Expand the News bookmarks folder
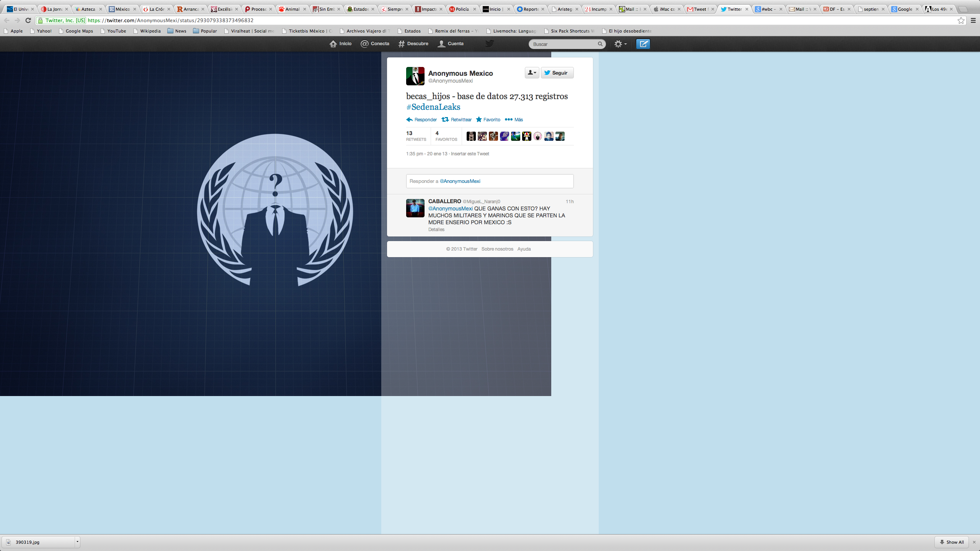The width and height of the screenshot is (980, 551). [x=177, y=31]
